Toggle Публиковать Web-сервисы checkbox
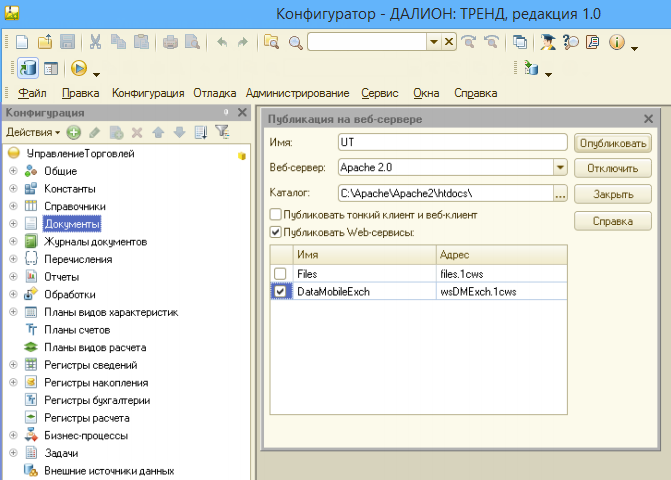The image size is (671, 480). [x=276, y=232]
